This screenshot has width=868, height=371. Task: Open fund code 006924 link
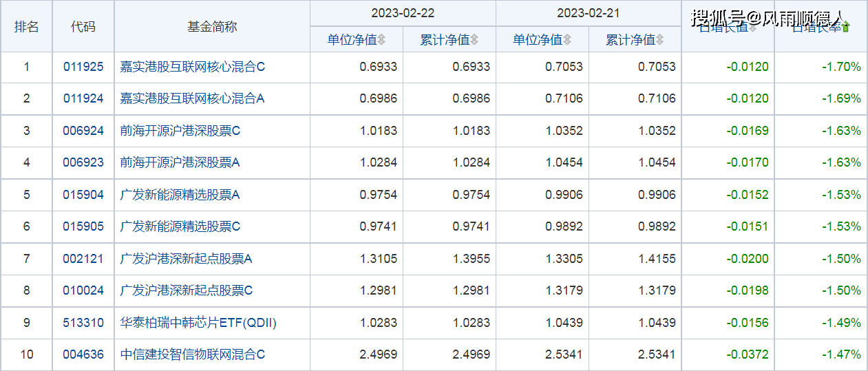[x=83, y=131]
